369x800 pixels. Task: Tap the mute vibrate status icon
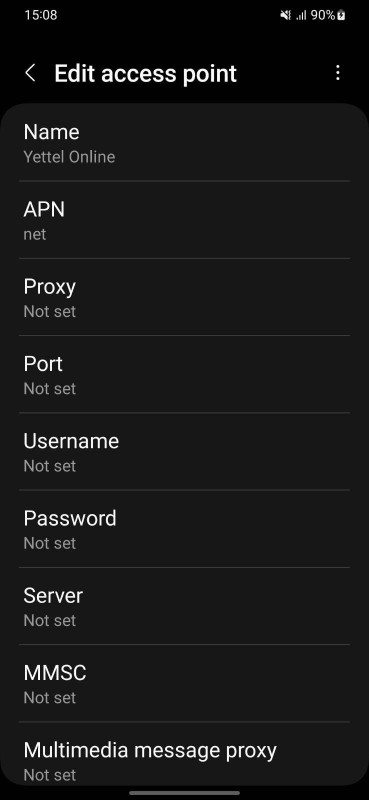click(x=286, y=15)
